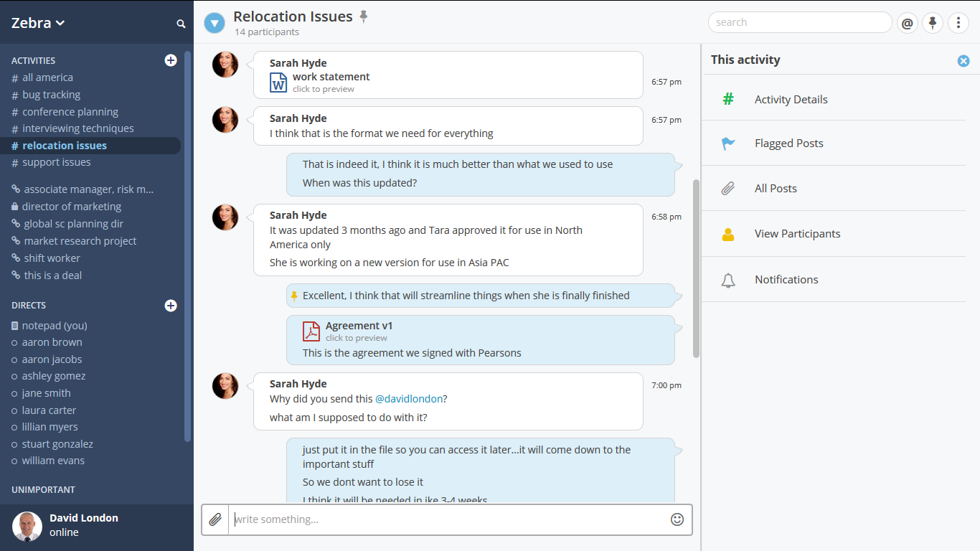Open direct chat with william evans
Image resolution: width=980 pixels, height=551 pixels.
point(53,461)
